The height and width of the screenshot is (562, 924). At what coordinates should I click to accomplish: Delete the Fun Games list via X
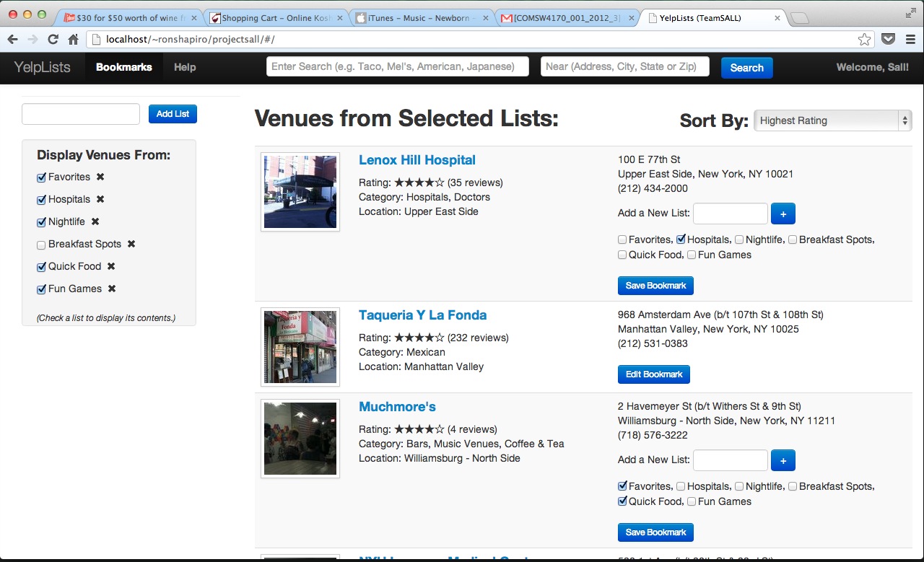coord(112,289)
